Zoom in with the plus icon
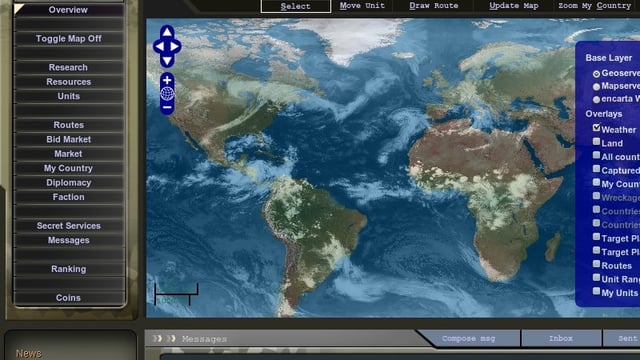Viewport: 640px width, 360px height. (167, 80)
